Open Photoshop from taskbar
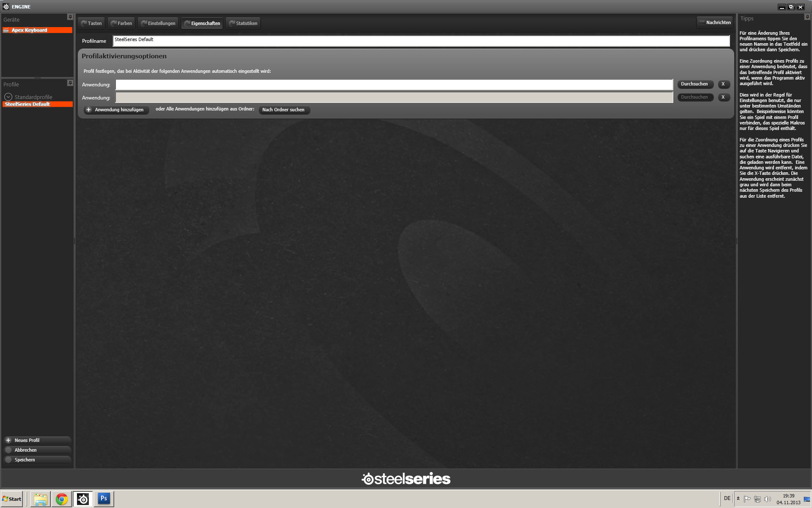Screen dimensions: 812x508 tap(104, 500)
